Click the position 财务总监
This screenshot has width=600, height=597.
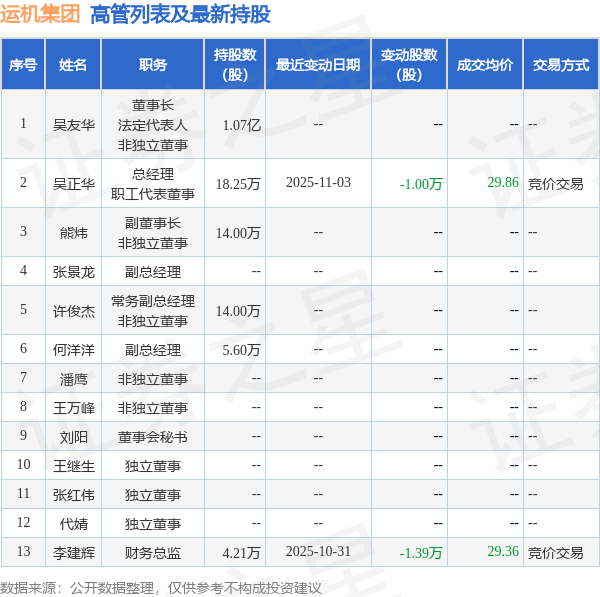pos(153,553)
